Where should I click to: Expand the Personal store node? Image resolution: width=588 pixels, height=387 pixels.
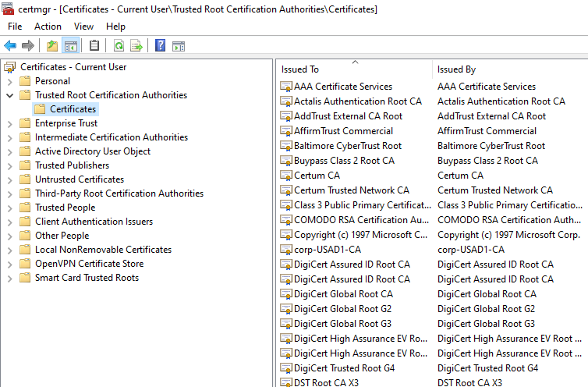pyautogui.click(x=10, y=81)
